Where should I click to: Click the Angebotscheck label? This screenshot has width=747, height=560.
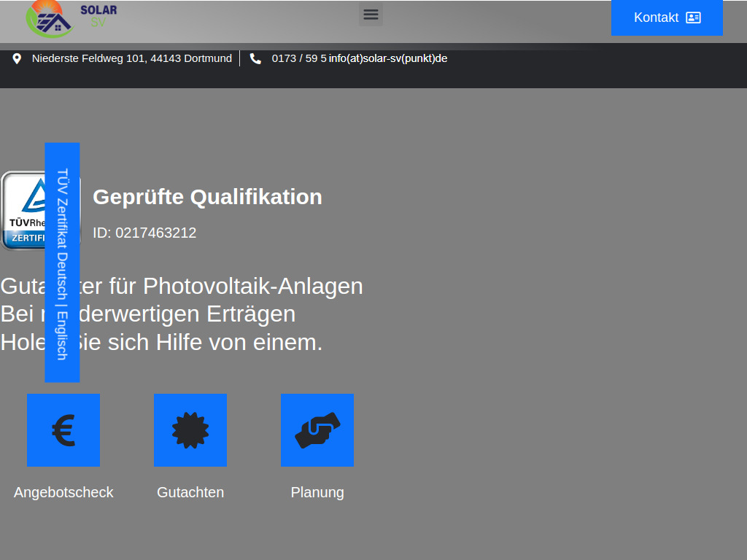pyautogui.click(x=63, y=492)
